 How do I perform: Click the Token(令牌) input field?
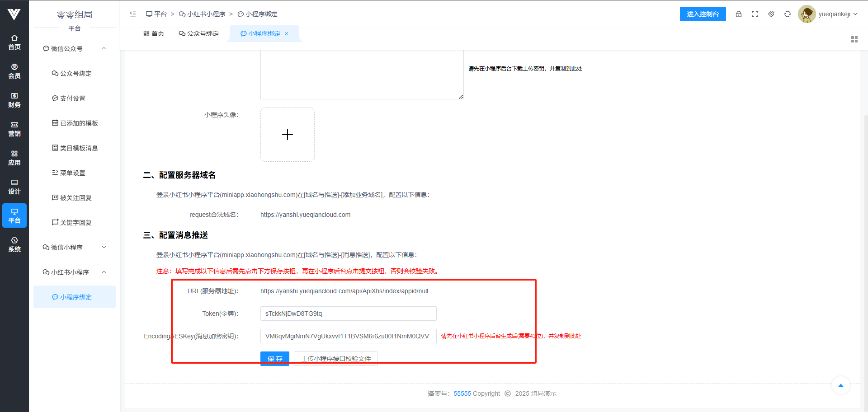[x=348, y=314]
